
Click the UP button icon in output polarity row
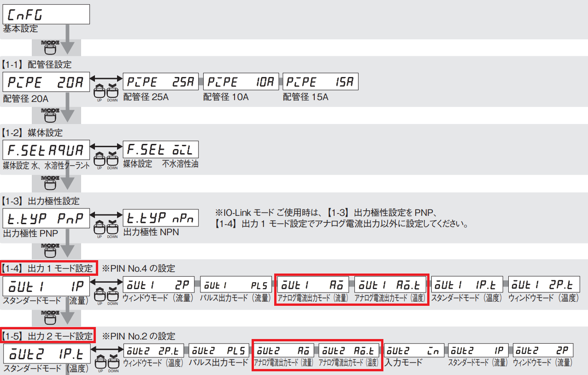(100, 228)
